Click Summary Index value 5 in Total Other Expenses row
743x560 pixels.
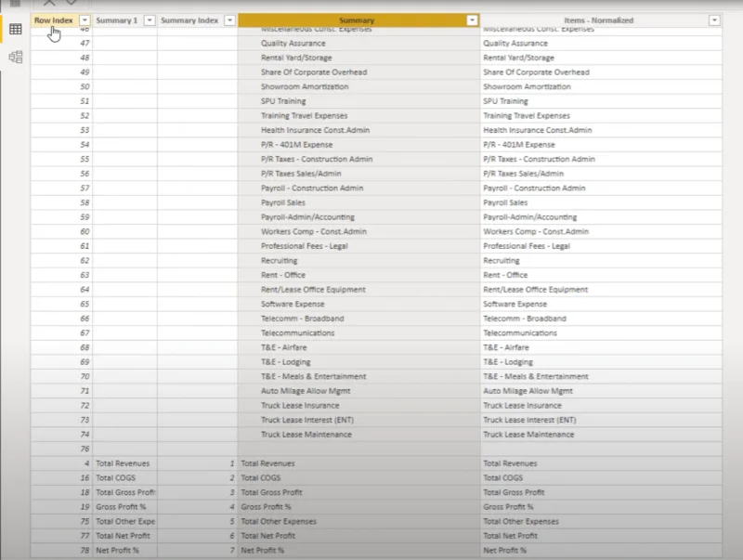click(x=232, y=521)
